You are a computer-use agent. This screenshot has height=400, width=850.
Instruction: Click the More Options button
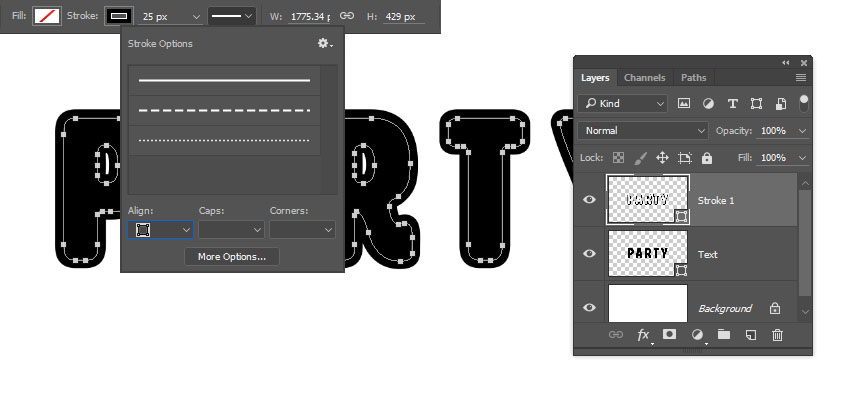pos(231,257)
